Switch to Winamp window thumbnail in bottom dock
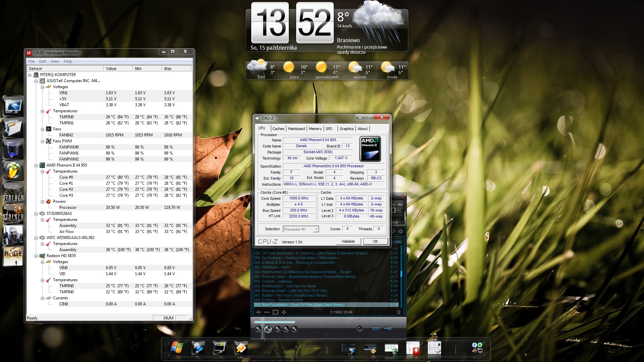 tap(370, 349)
